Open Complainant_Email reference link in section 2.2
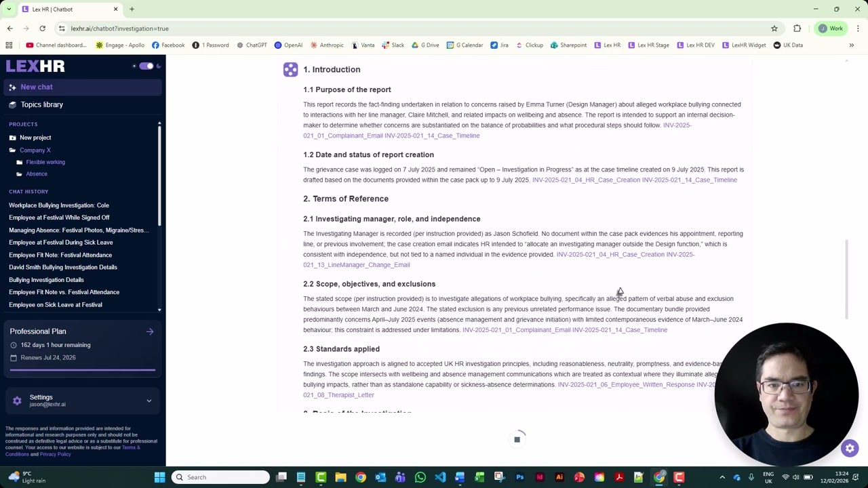Screen dimensions: 868x488 point(517,330)
